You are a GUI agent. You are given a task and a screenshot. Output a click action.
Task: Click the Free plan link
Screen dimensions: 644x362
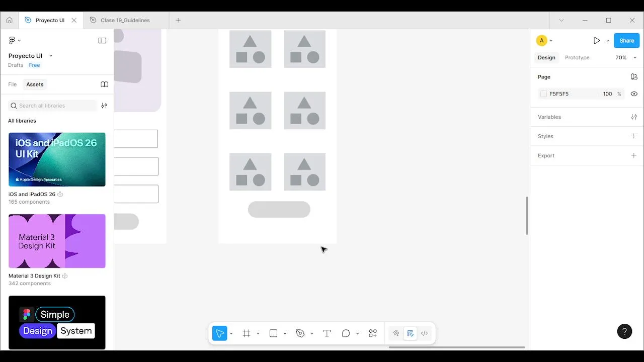pyautogui.click(x=34, y=65)
